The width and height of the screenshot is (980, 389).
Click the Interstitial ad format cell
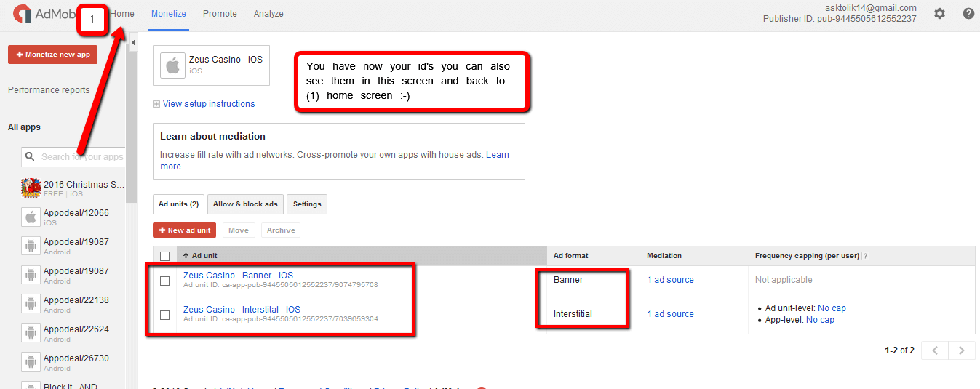[573, 314]
